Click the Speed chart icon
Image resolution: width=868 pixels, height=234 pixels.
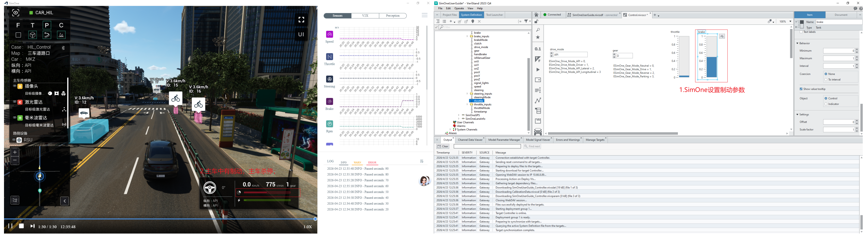329,34
